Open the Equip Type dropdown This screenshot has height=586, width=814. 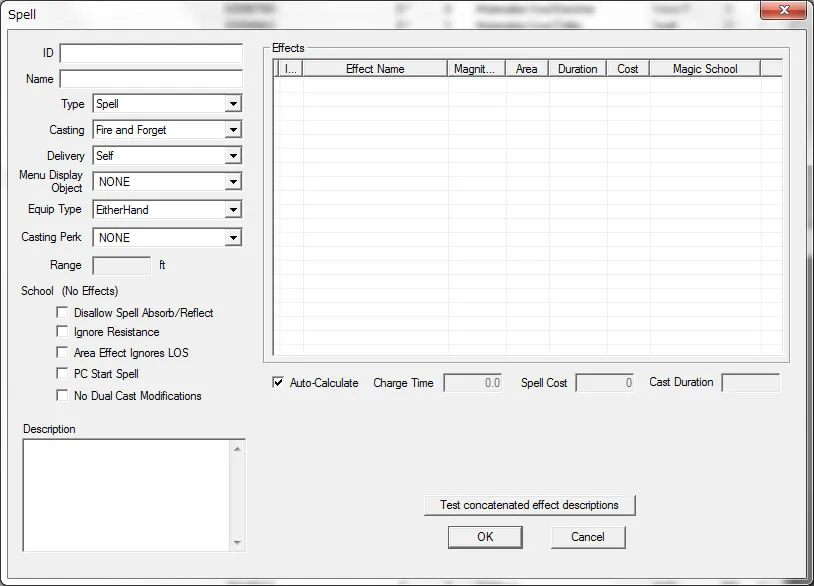[232, 210]
